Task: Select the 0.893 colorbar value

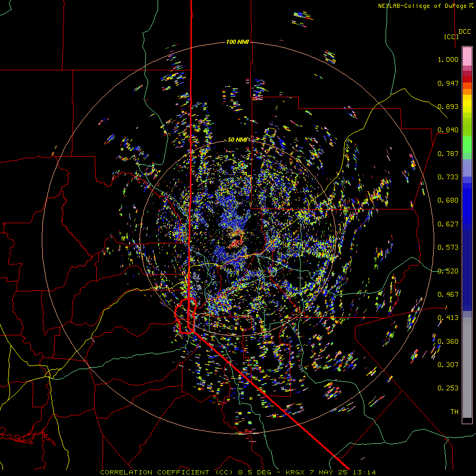Action: 448,106
